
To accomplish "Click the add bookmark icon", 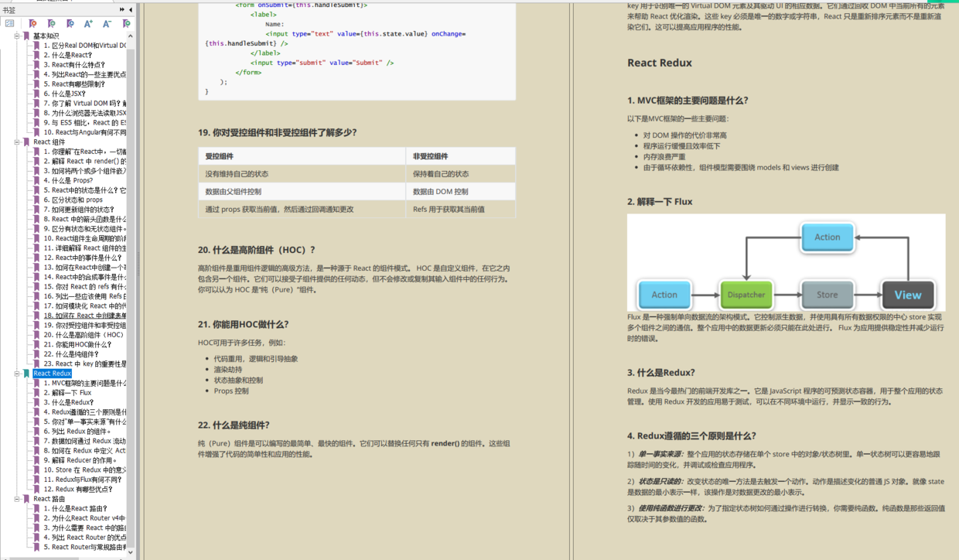I will (51, 23).
